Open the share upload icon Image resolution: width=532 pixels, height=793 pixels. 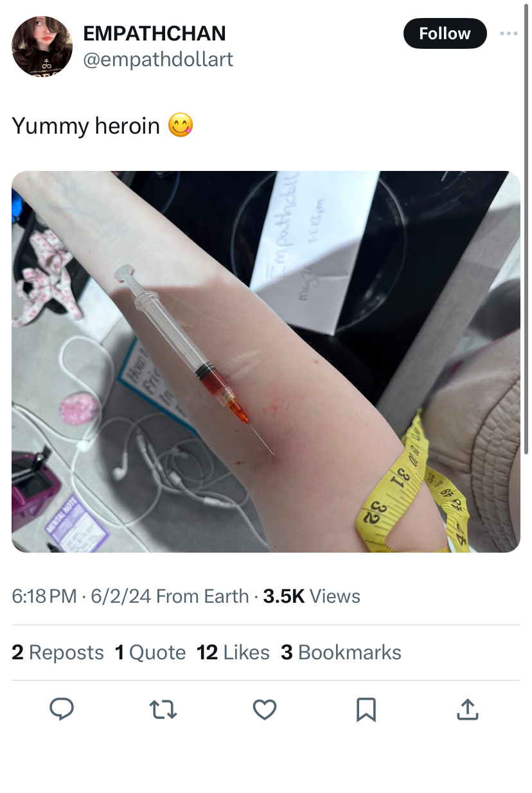point(467,709)
